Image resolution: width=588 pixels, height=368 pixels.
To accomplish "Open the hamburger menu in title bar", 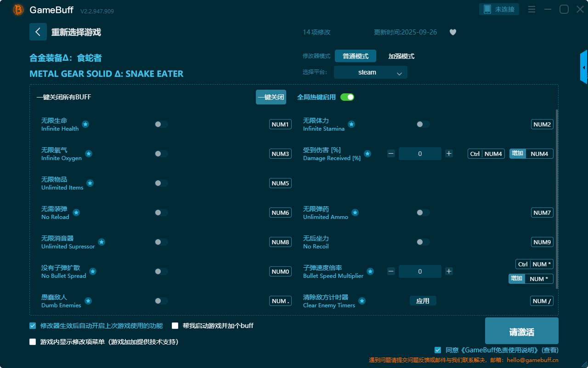I will (531, 9).
